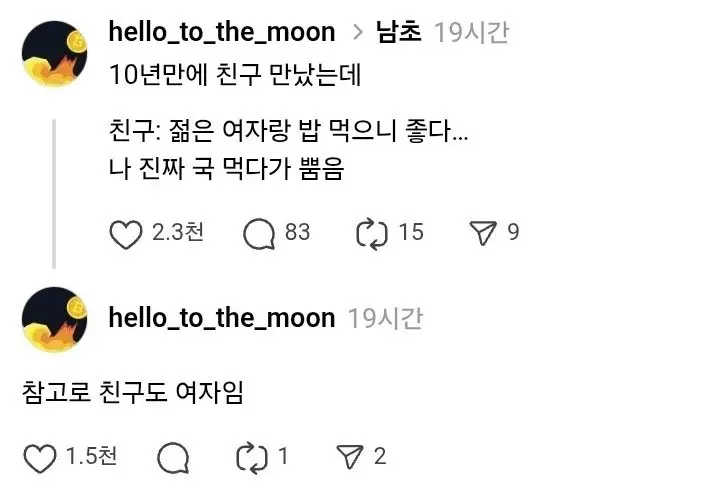Open hello_to_the_moon profile from first post

point(221,32)
